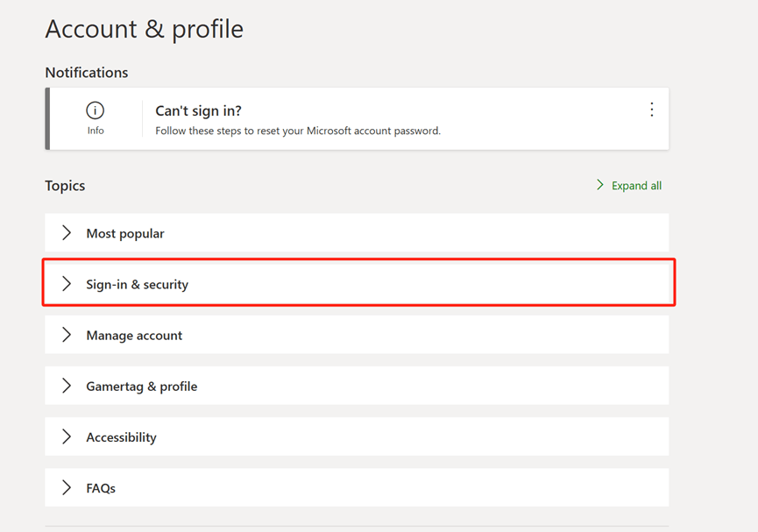Expand the Most popular topic
Image resolution: width=758 pixels, height=532 pixels.
(x=357, y=232)
